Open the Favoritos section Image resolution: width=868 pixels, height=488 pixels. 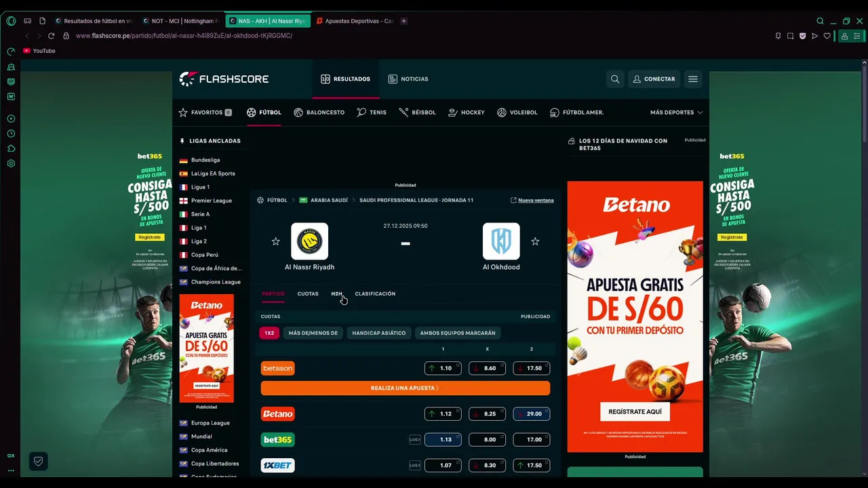coord(205,113)
